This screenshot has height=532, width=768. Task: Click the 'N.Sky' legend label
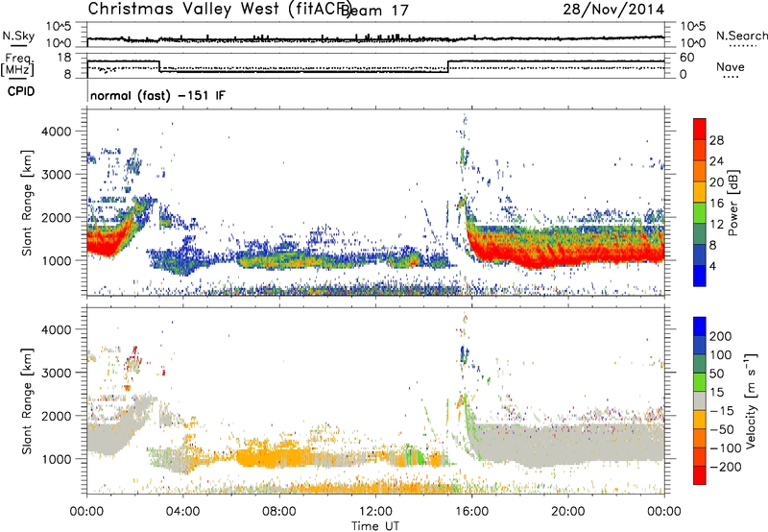tap(18, 36)
